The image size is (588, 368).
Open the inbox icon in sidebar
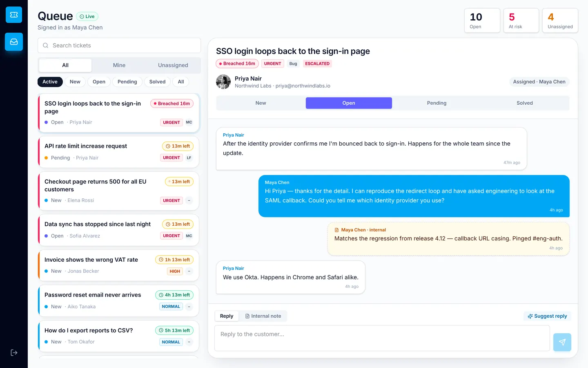tap(14, 42)
